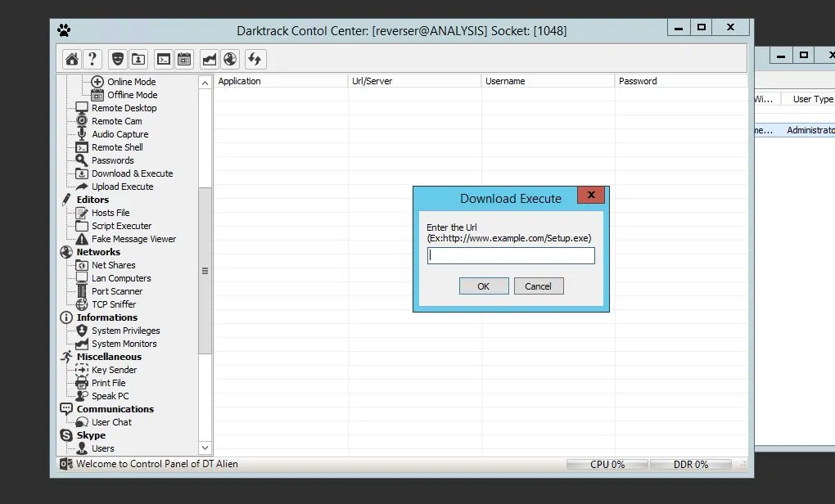Image resolution: width=835 pixels, height=504 pixels.
Task: Open Remote Cam
Action: tap(116, 121)
